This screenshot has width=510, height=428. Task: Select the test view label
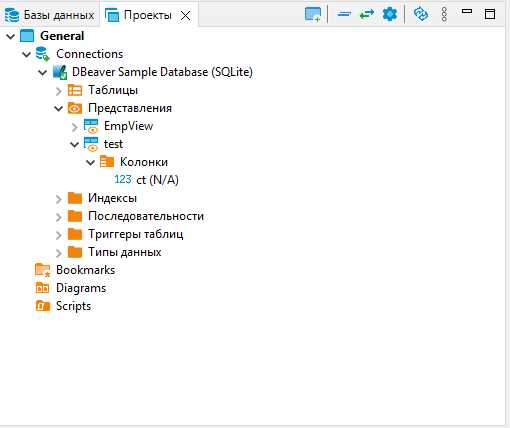[x=113, y=144]
